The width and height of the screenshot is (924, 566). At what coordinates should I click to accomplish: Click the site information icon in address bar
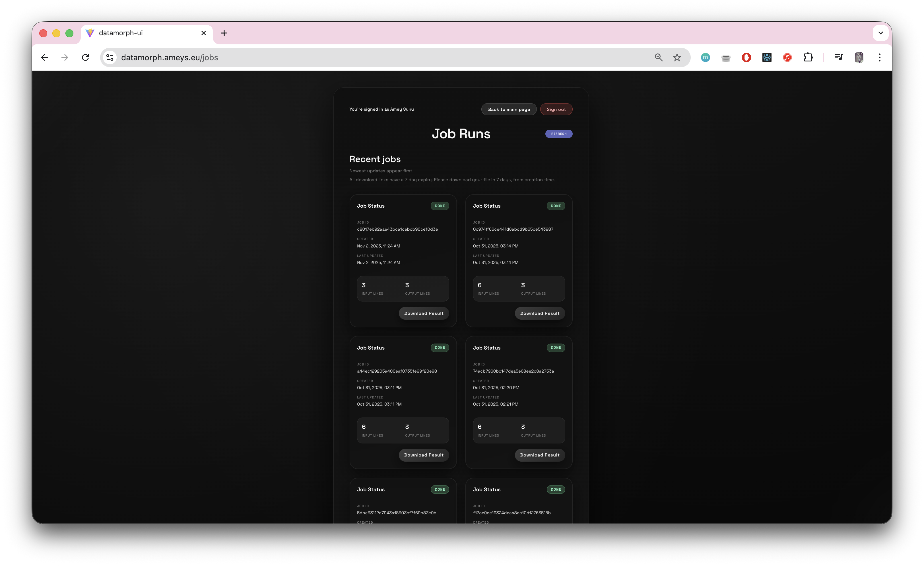pos(110,57)
